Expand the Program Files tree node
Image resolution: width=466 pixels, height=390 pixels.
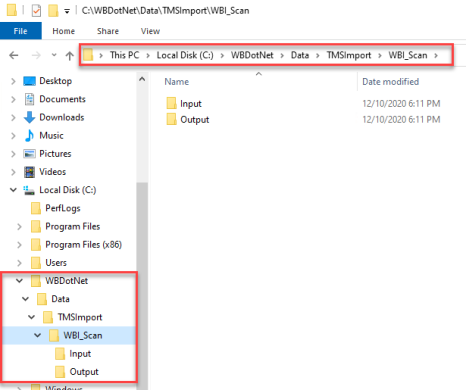coord(19,227)
